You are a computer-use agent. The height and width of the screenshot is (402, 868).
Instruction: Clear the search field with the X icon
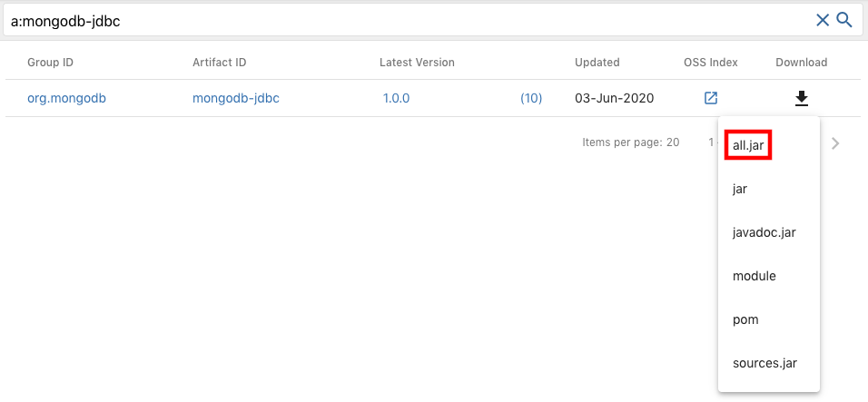coord(823,21)
